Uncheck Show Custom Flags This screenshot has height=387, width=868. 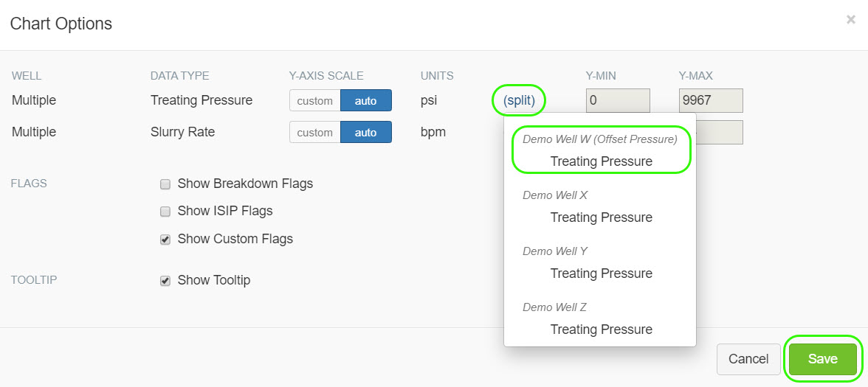point(165,240)
